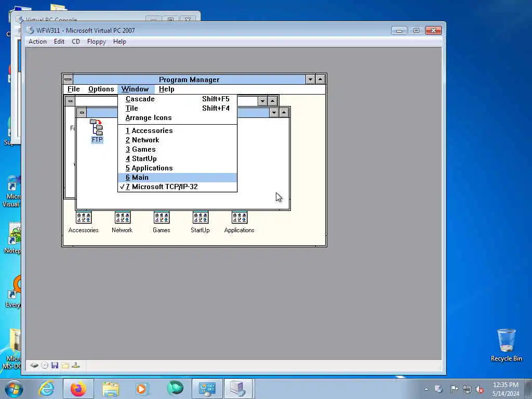Maximize Program Manager with the up arrow
This screenshot has width=532, height=399.
(320, 79)
